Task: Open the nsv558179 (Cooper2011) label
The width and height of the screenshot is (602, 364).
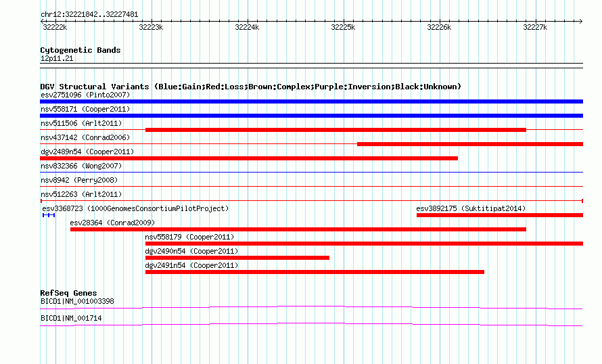Action: (x=189, y=237)
